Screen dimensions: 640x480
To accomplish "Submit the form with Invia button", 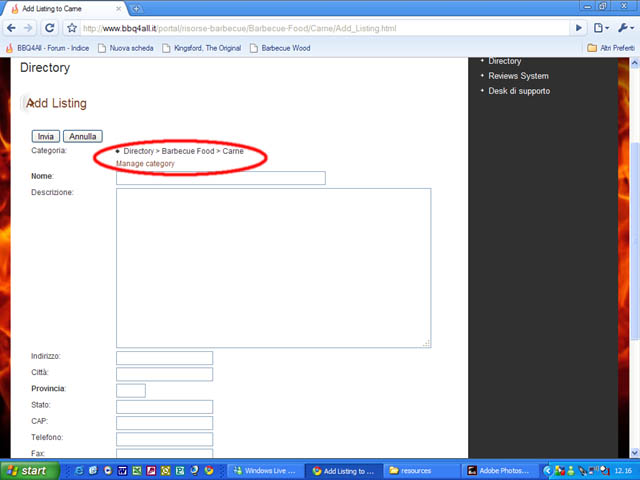I will click(x=46, y=136).
